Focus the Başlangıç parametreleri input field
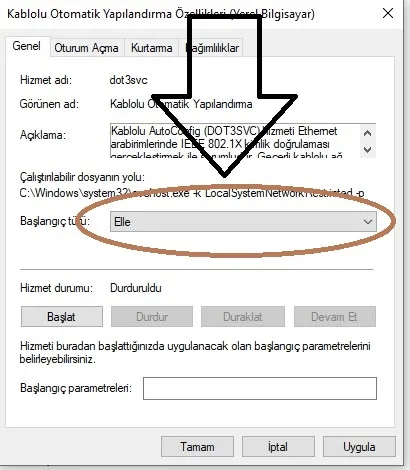 (x=260, y=388)
